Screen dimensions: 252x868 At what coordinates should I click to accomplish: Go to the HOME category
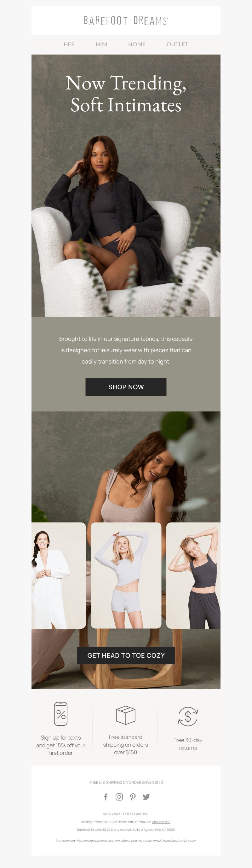[x=137, y=44]
